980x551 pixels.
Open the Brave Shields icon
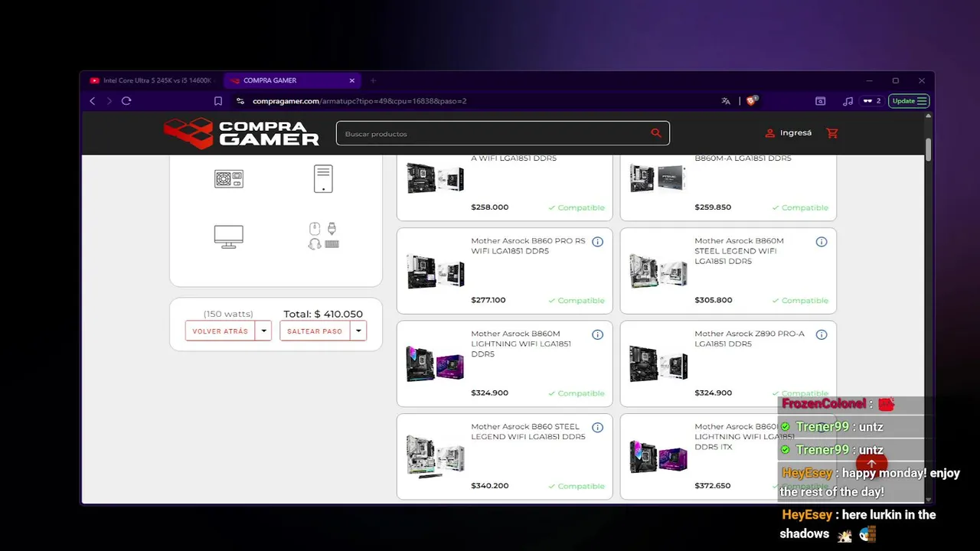click(752, 100)
